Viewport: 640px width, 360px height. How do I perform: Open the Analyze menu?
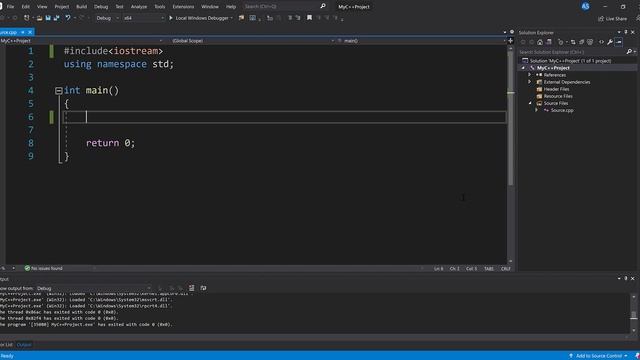coord(139,7)
